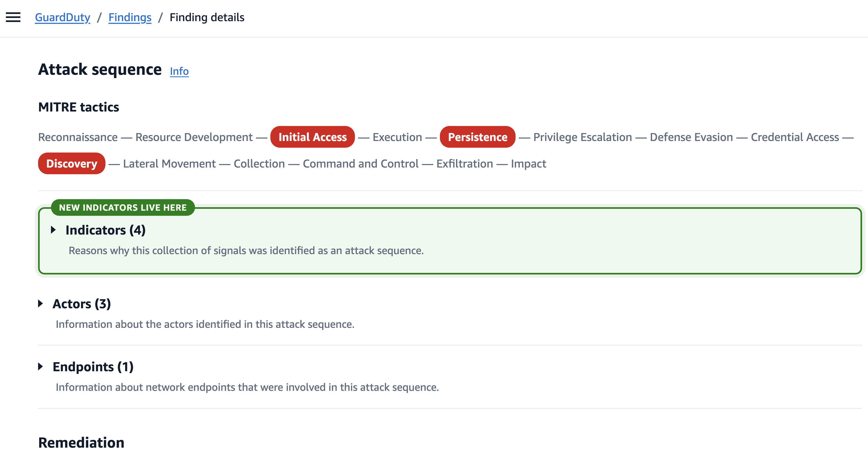Screen dimensions: 868x453
Task: Click the Command and Control tactic label
Action: (x=361, y=164)
